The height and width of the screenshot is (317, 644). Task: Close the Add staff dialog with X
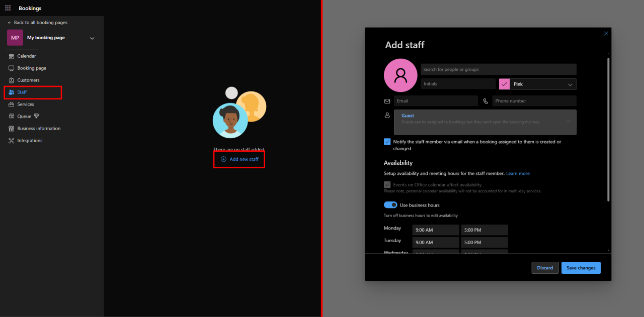[x=606, y=34]
